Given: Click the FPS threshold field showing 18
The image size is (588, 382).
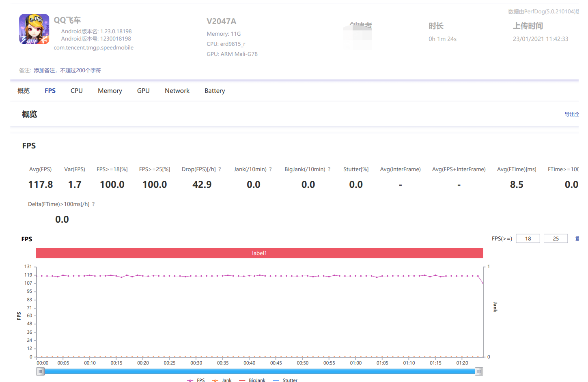Looking at the screenshot, I should [x=528, y=239].
